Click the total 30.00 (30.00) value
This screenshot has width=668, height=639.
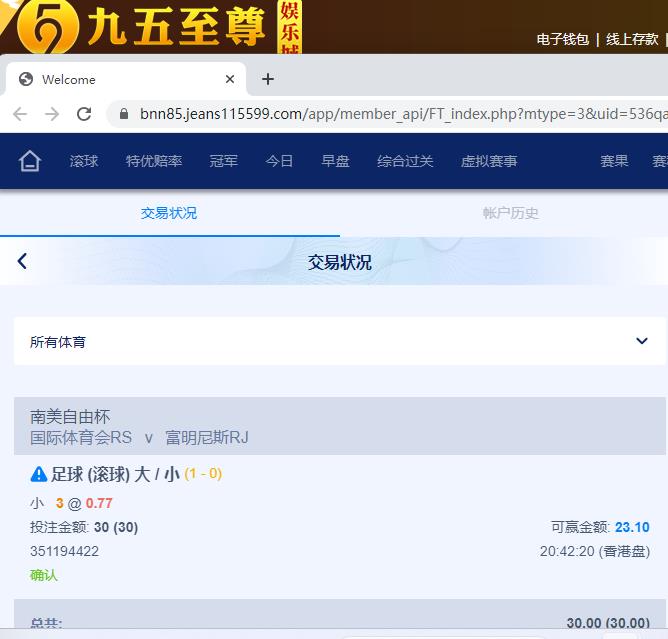tap(608, 622)
